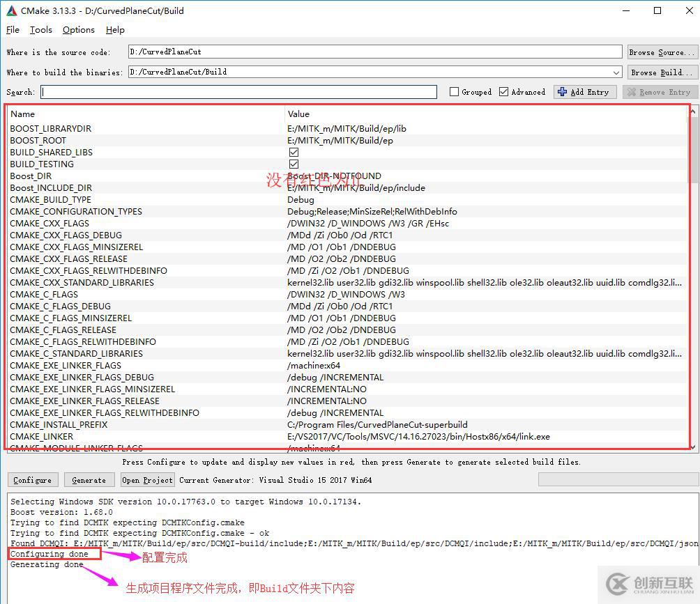The image size is (700, 604).
Task: Toggle the Grouped checkbox
Action: point(455,92)
